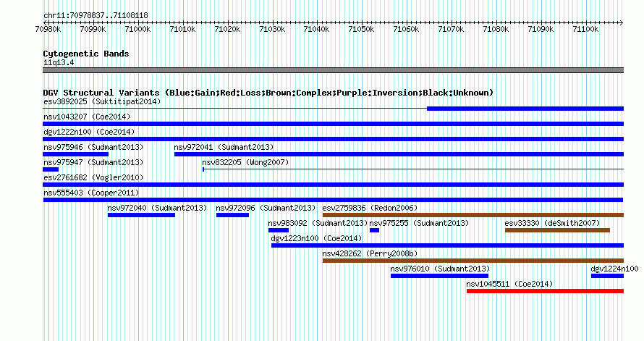Click the blue bar of dgv1223n100
The image size is (644, 341).
click(447, 245)
